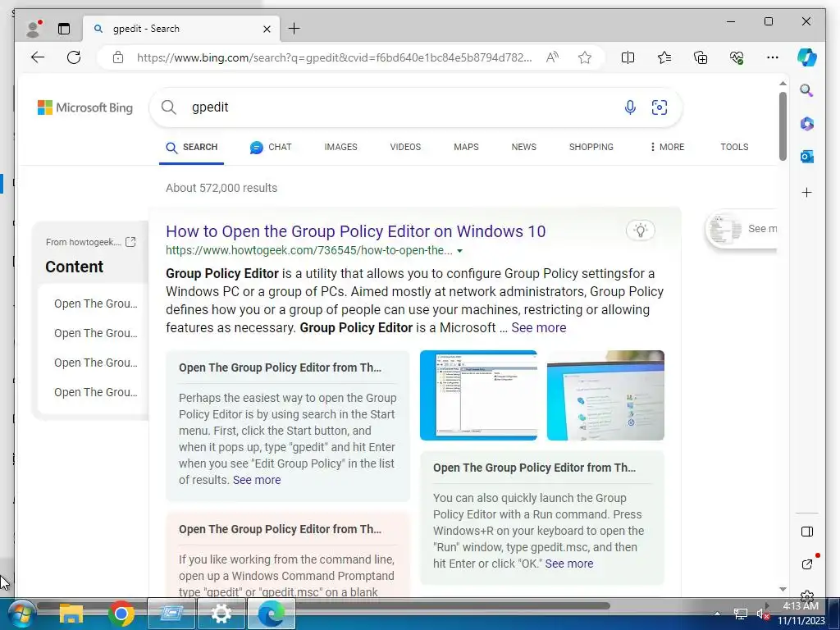Open Copilot icon in Edge toolbar
This screenshot has height=630, width=840.
(807, 57)
